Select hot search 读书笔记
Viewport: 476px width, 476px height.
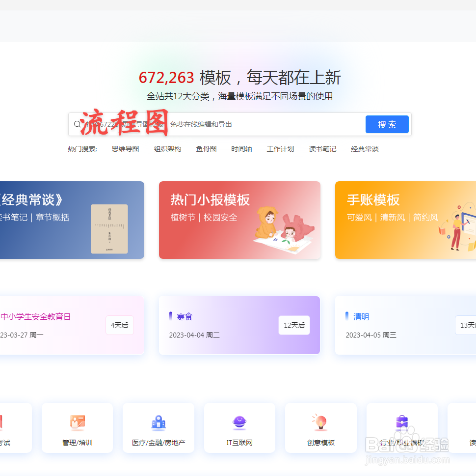coord(322,149)
